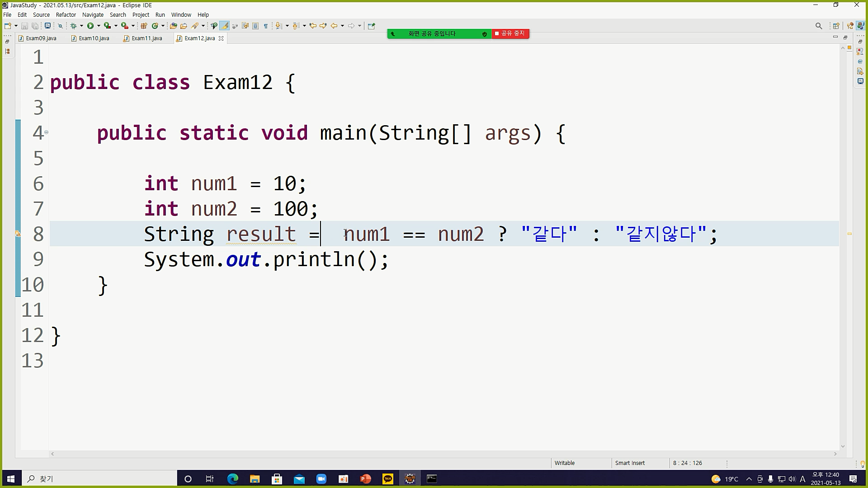This screenshot has width=868, height=488.
Task: Open the Run button dropdown arrow
Action: [x=99, y=26]
